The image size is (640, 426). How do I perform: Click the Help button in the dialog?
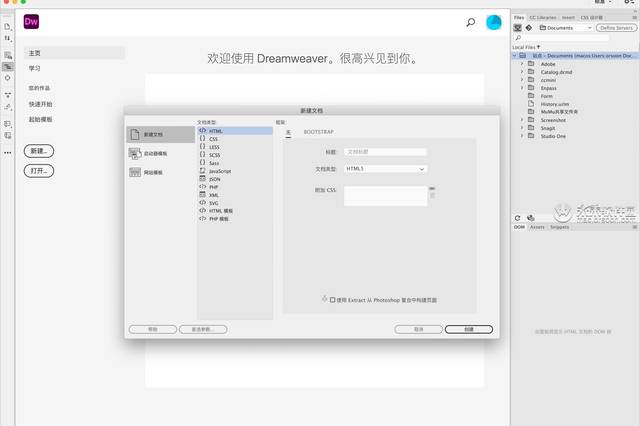(153, 329)
